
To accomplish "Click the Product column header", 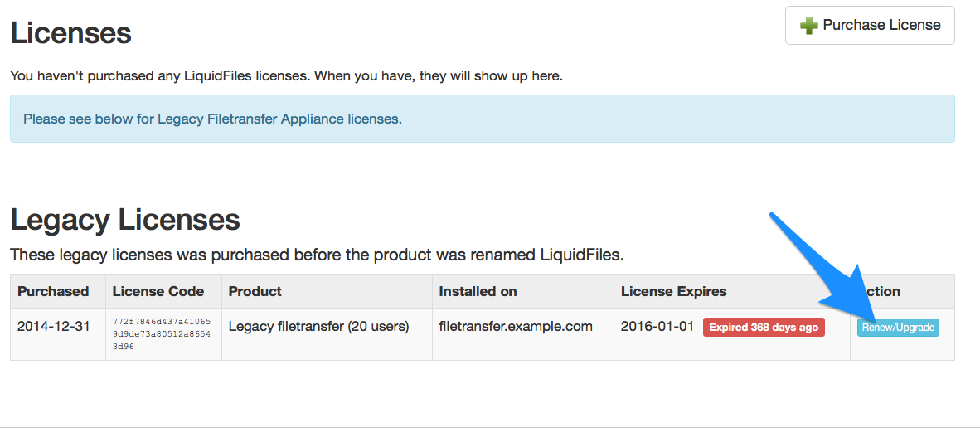I will coord(255,291).
